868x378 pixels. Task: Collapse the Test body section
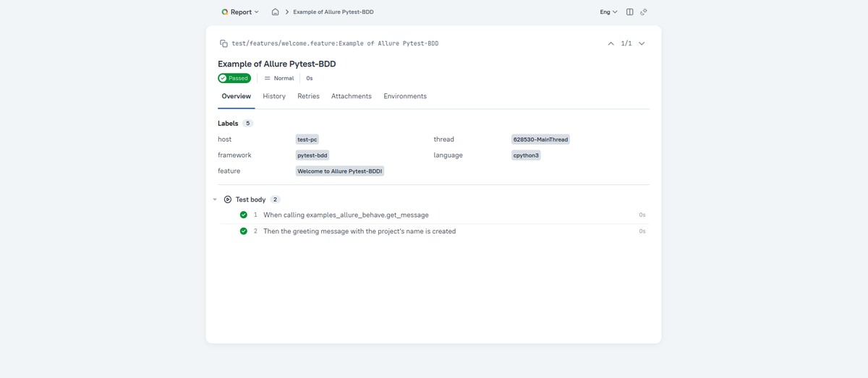click(215, 199)
